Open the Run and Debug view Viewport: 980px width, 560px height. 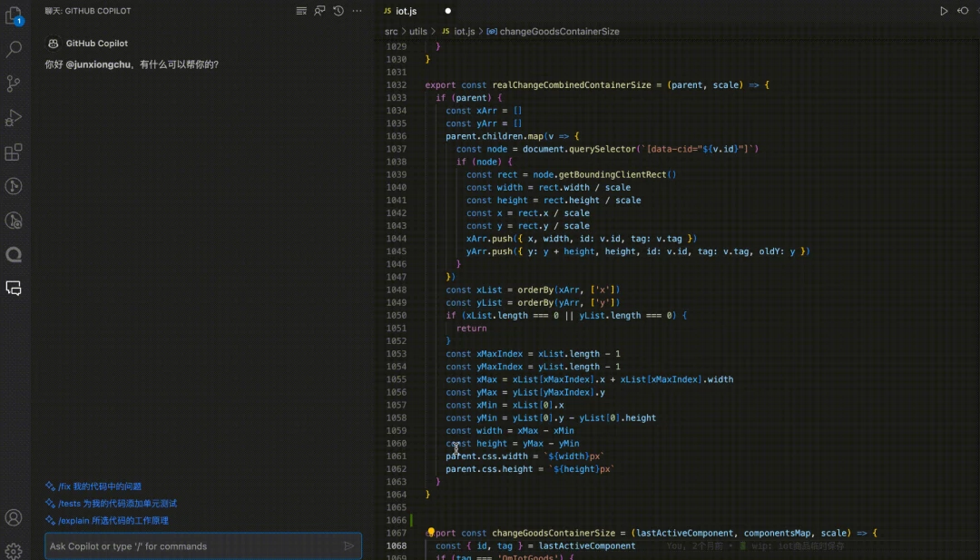[x=14, y=117]
